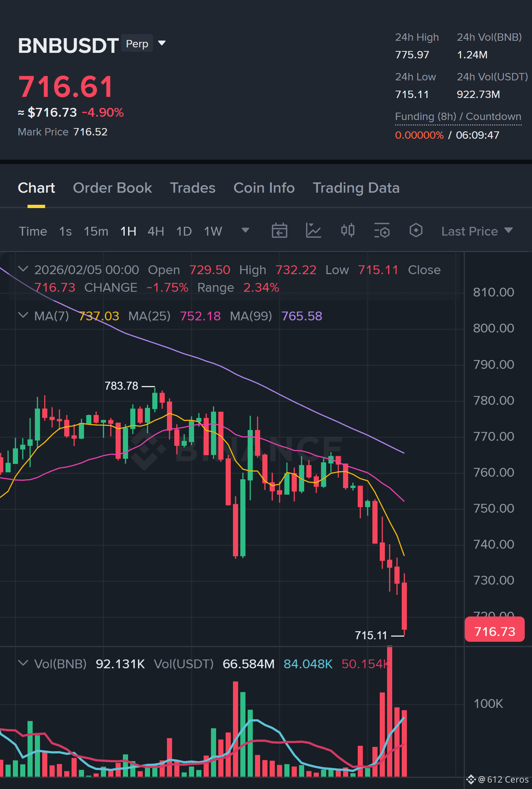Switch to the Trading Data tab

356,188
